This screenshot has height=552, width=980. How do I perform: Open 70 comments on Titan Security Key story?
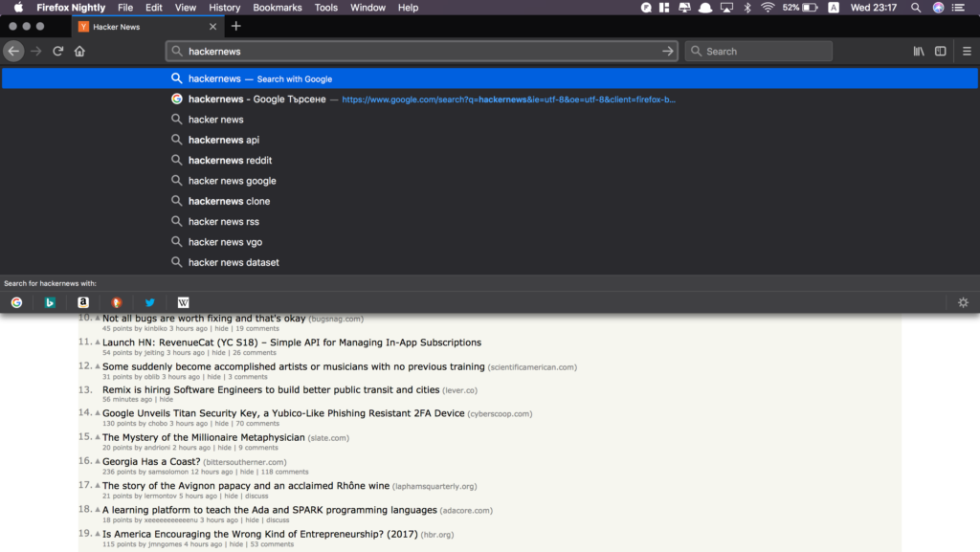[257, 424]
